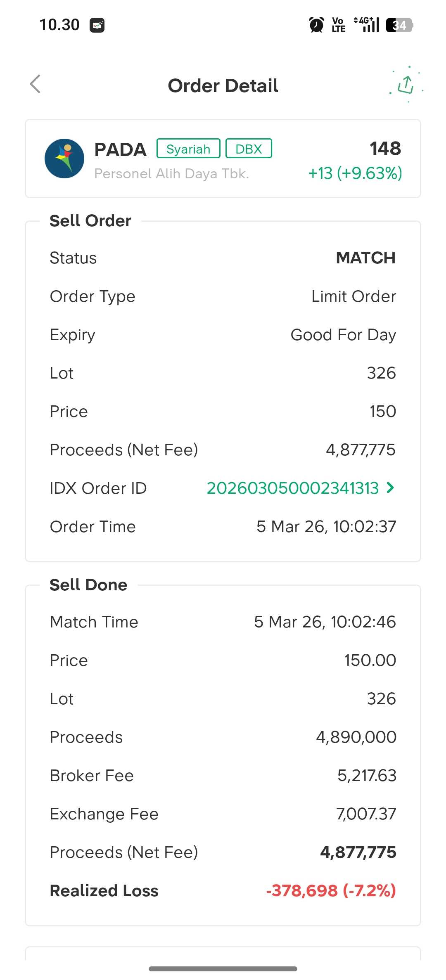Tap the PADA ticker name

(x=120, y=149)
